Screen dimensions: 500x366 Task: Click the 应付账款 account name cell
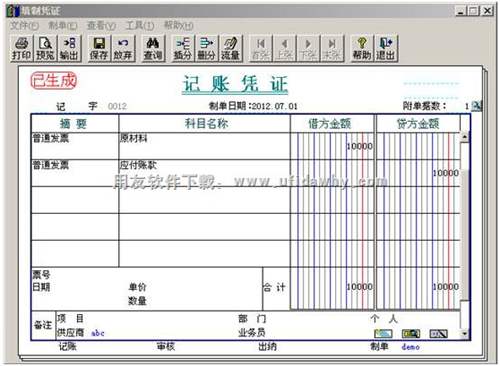click(204, 173)
